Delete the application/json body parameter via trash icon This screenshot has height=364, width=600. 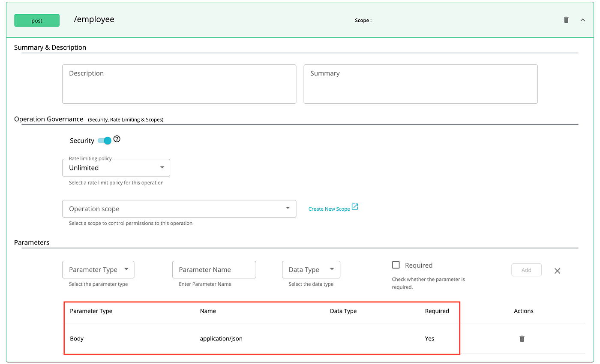522,338
